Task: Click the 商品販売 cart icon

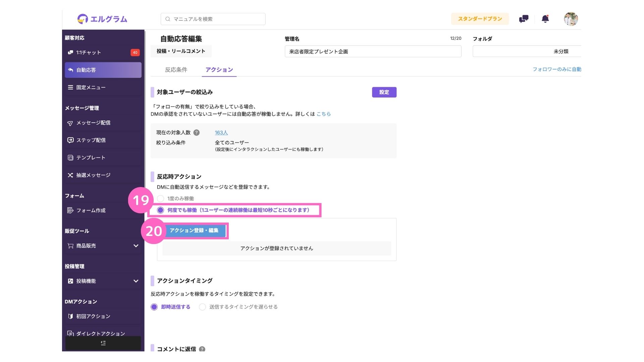Action: click(x=70, y=246)
